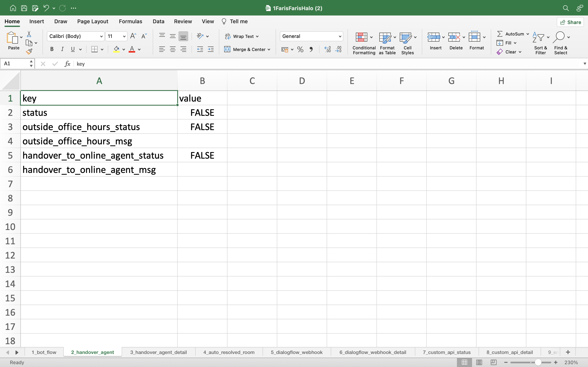Toggle Italic formatting

(x=62, y=50)
